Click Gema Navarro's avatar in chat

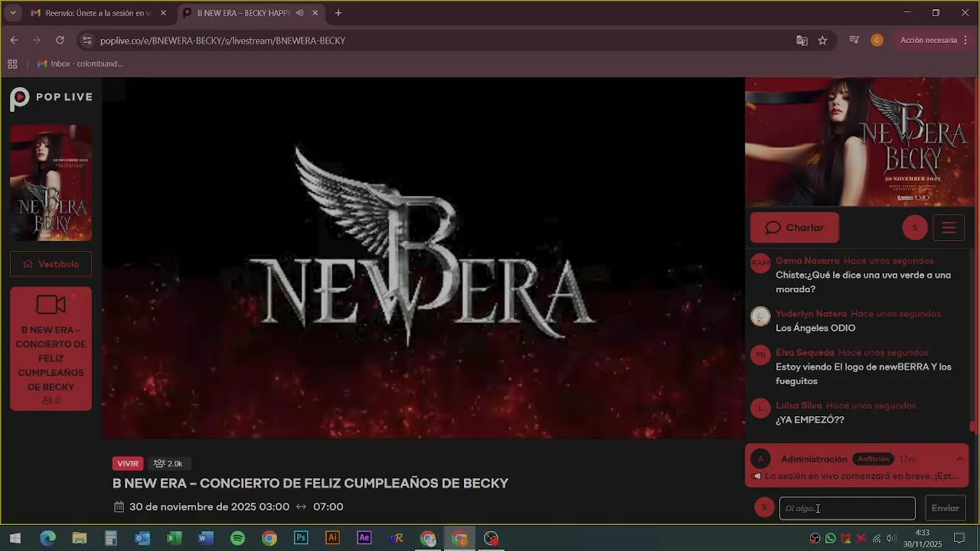760,263
